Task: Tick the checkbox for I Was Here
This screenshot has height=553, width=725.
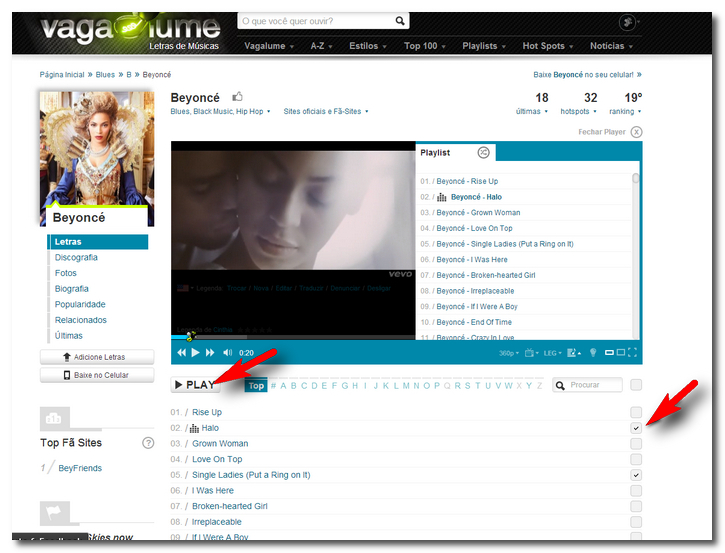Action: click(x=636, y=491)
